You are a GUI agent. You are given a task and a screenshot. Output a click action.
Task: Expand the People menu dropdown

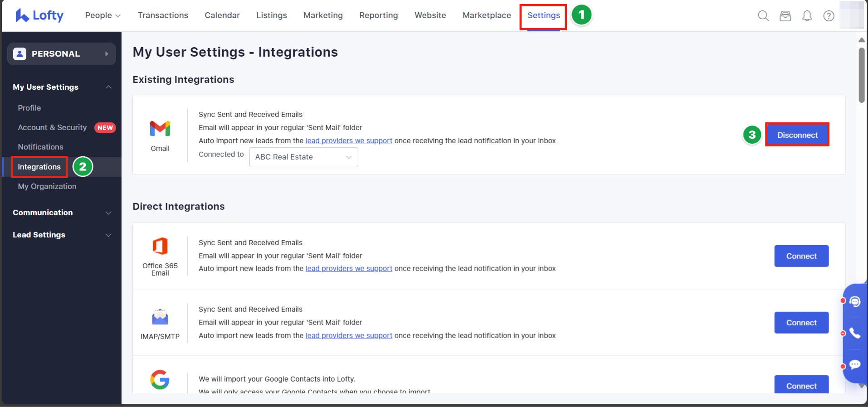click(102, 15)
